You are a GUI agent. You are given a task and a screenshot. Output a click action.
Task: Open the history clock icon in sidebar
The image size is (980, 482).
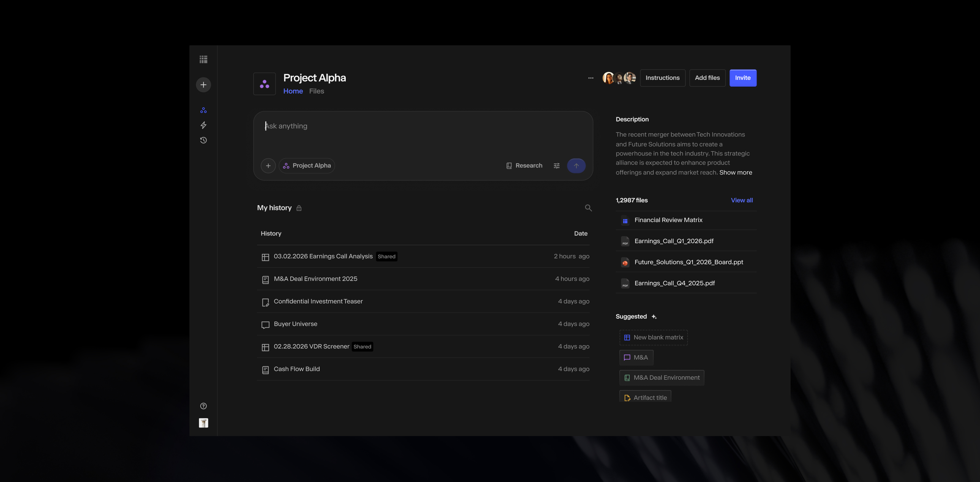click(x=203, y=140)
